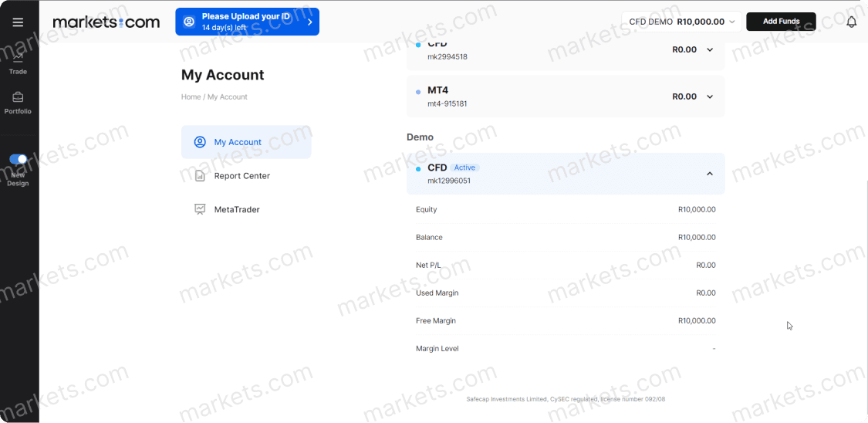868x423 pixels.
Task: Expand the CFD mk2994518 account chevron
Action: click(x=711, y=50)
